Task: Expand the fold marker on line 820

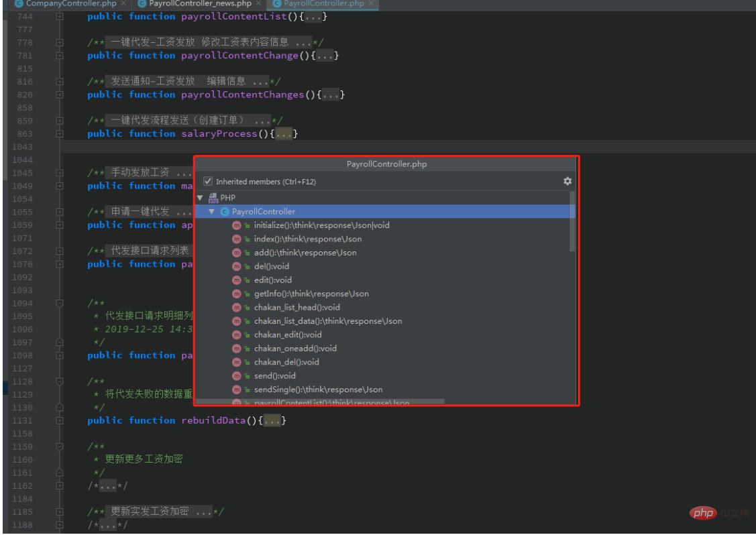Action: [59, 95]
